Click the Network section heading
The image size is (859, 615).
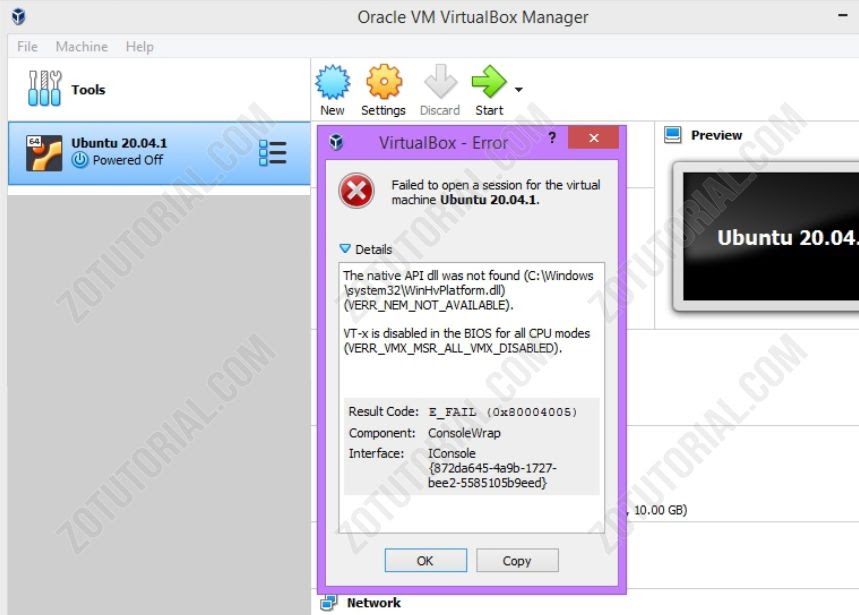(x=374, y=603)
